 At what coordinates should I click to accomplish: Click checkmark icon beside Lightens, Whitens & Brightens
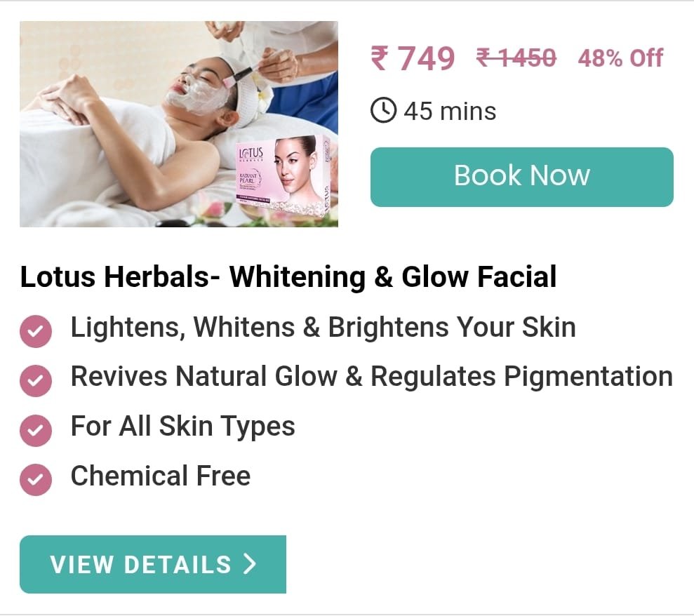36,331
